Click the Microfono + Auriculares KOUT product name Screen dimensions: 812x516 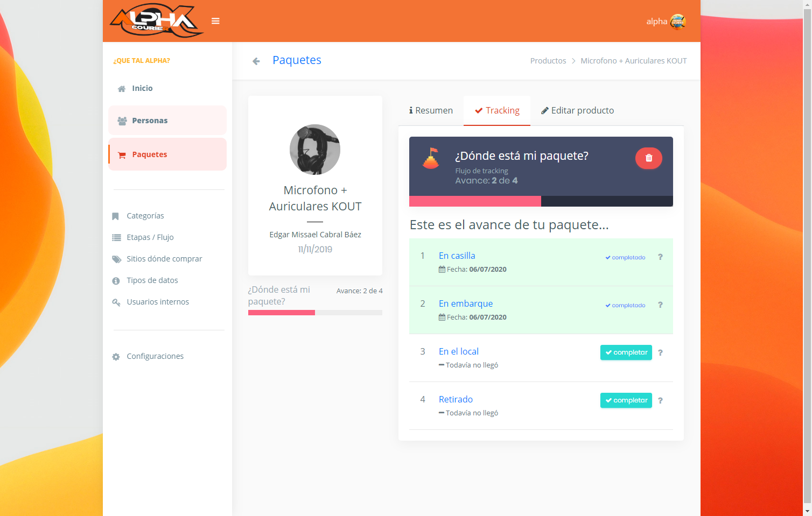pyautogui.click(x=315, y=198)
